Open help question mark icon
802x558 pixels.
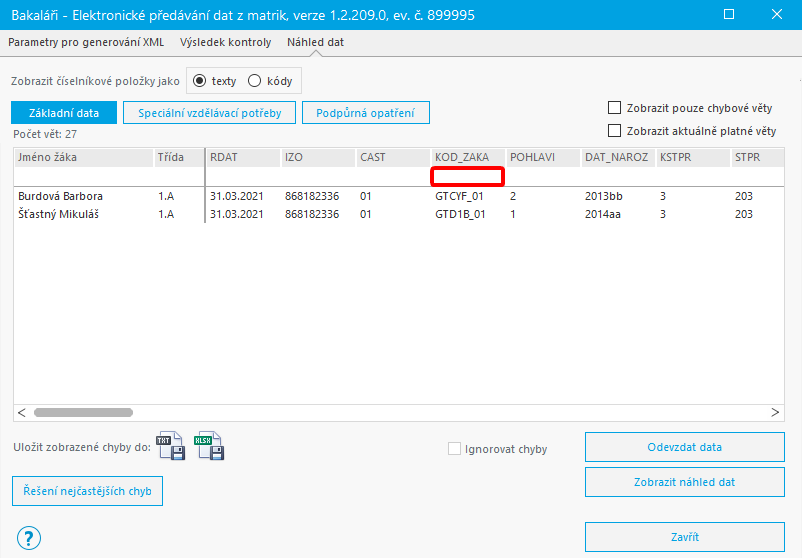point(29,538)
